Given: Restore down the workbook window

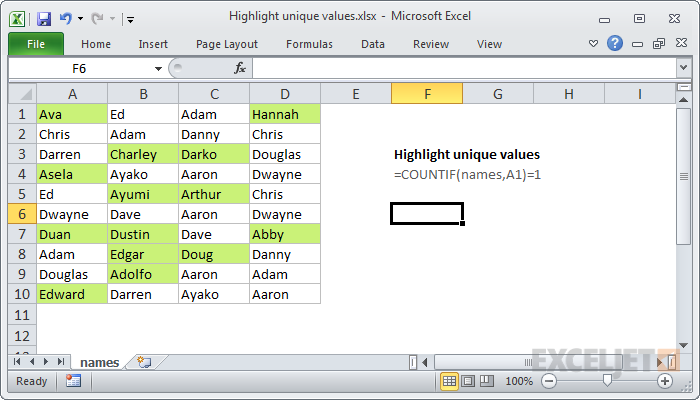Looking at the screenshot, I should pos(659,43).
